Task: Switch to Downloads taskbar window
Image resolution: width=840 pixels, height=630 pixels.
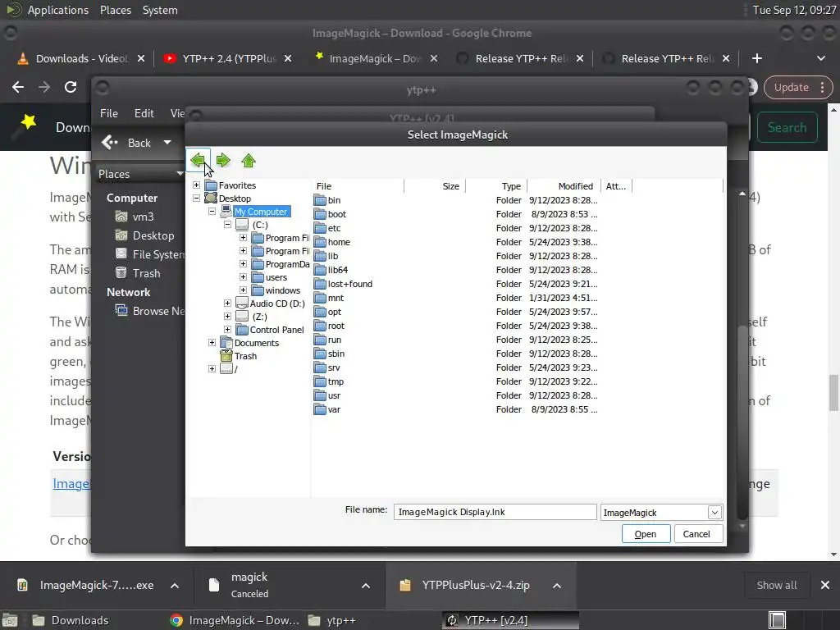Action: point(70,620)
